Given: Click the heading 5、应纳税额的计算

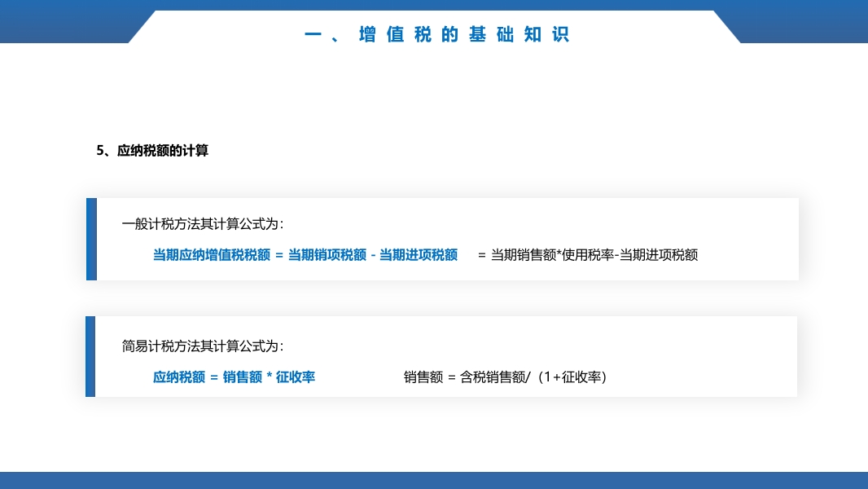Looking at the screenshot, I should tap(153, 150).
